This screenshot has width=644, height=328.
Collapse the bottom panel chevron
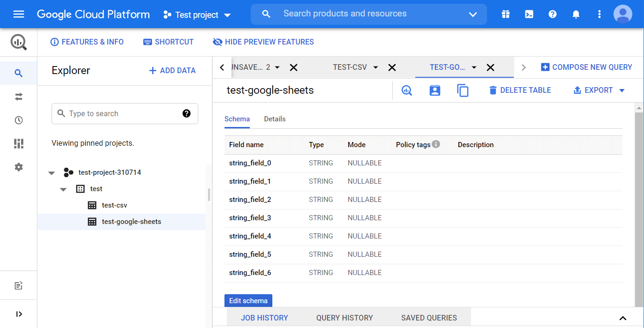click(622, 317)
